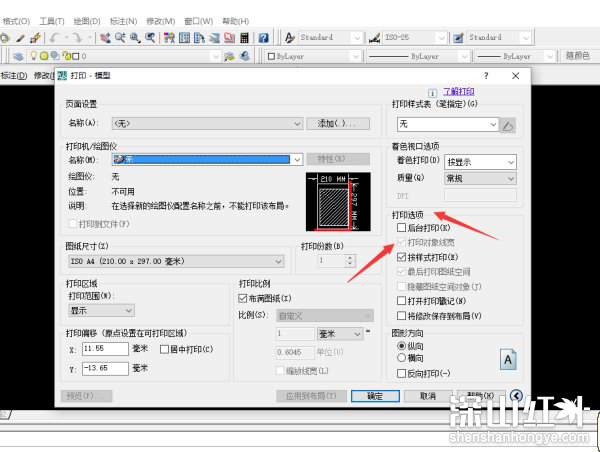600x452 pixels.
Task: Open 工具(T) menu
Action: [52, 21]
